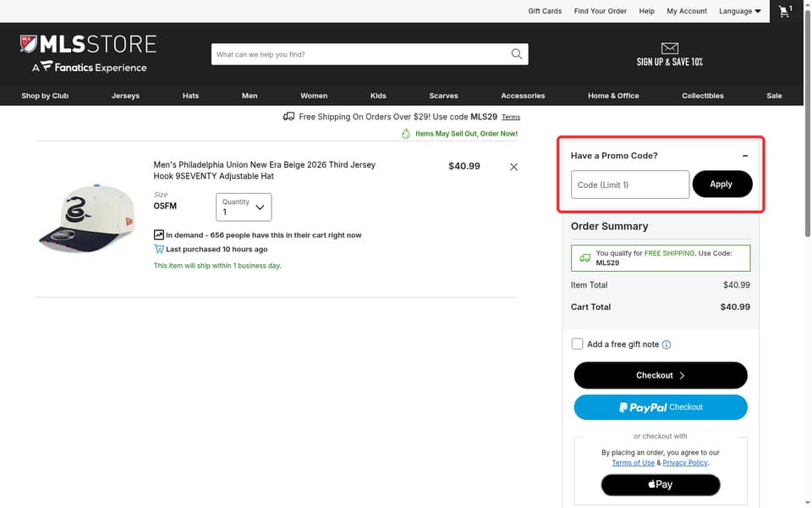Click the Order Summary heading
The height and width of the screenshot is (508, 812).
[x=609, y=226]
